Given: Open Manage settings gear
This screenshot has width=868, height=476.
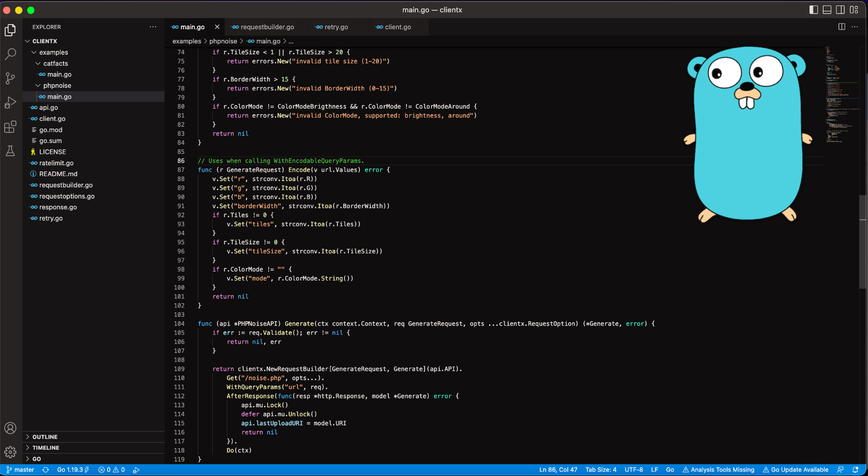Looking at the screenshot, I should (10, 452).
